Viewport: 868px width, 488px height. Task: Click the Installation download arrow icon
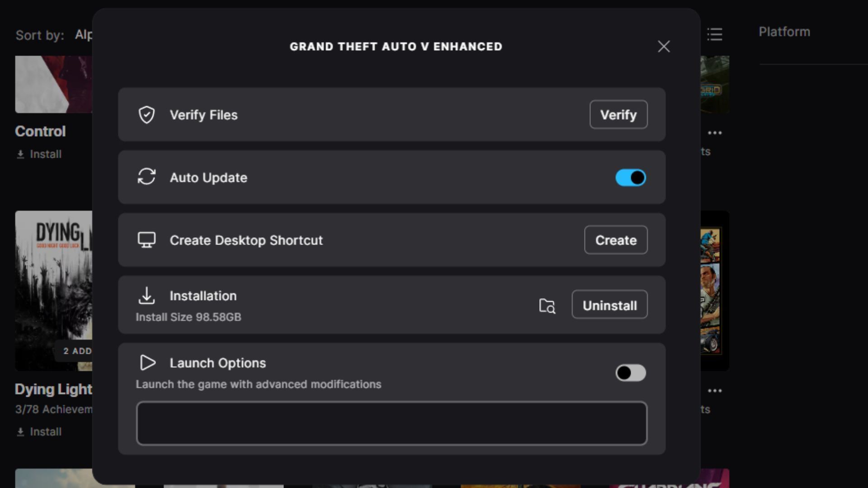[146, 296]
